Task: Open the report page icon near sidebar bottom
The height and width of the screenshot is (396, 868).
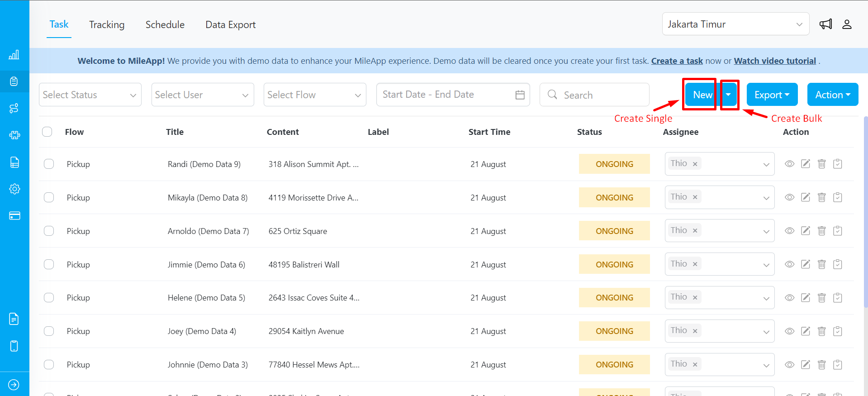Action: click(14, 319)
